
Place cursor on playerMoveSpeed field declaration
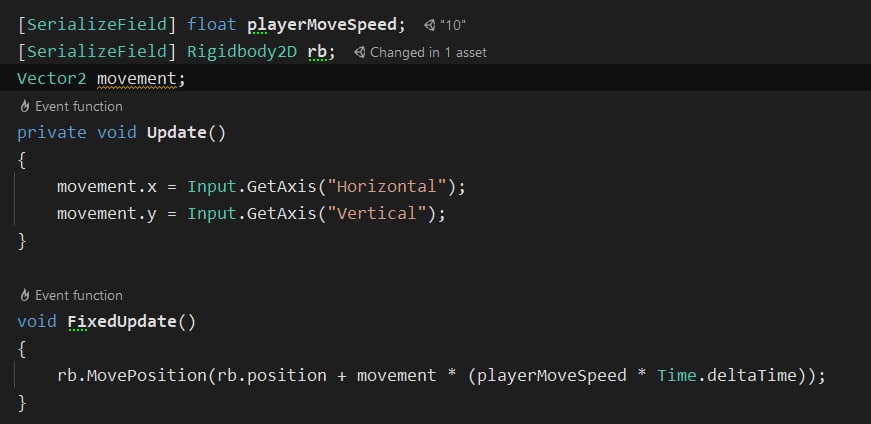[x=322, y=25]
